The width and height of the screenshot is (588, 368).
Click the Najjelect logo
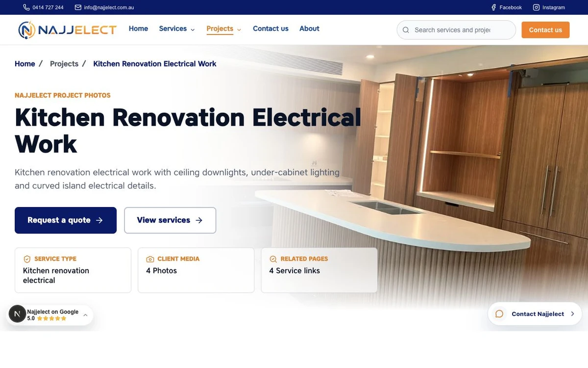[x=67, y=30]
